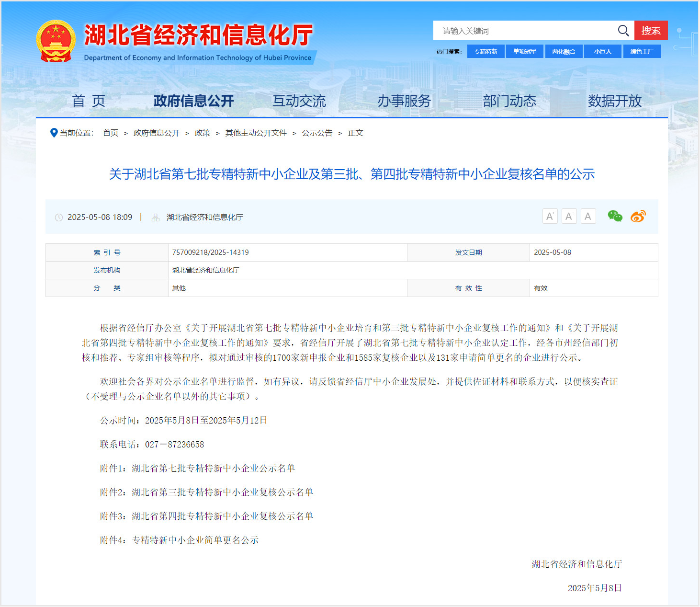The image size is (700, 607).
Task: Share article via WeChat icon
Action: coord(615,216)
